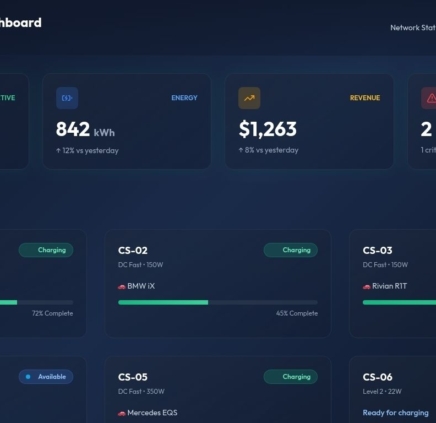Click the CS-03 station title

pyautogui.click(x=377, y=250)
